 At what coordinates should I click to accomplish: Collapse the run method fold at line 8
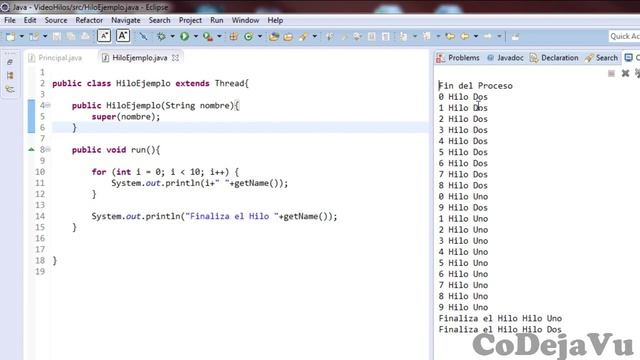click(x=48, y=150)
